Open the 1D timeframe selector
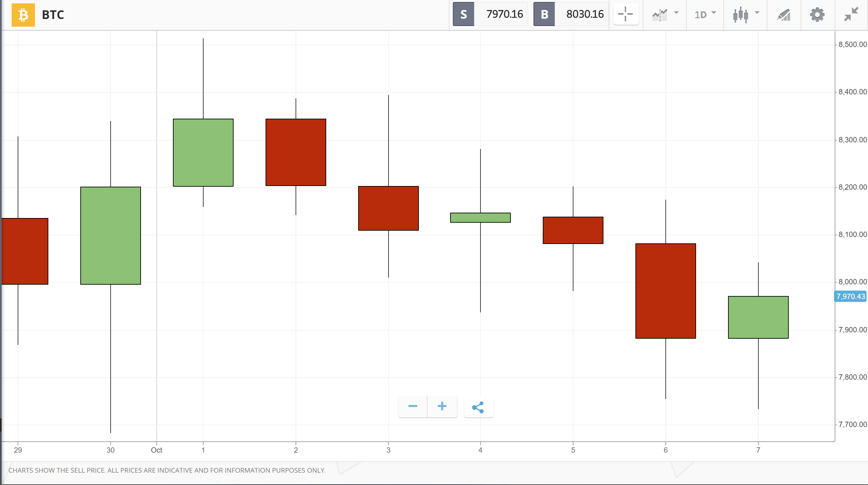 coord(700,15)
